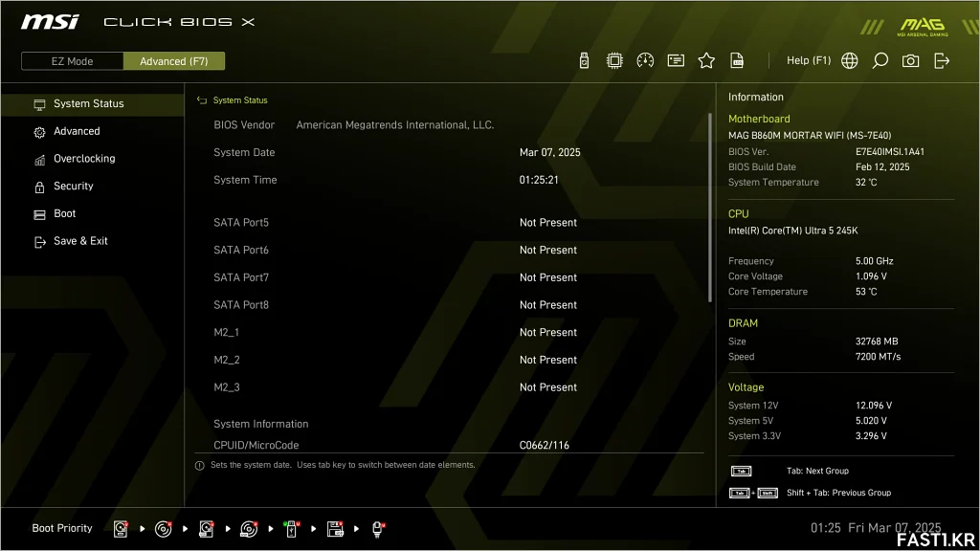Click the BIOS Build Date Feb 12, 2025
980x551 pixels.
tap(882, 166)
